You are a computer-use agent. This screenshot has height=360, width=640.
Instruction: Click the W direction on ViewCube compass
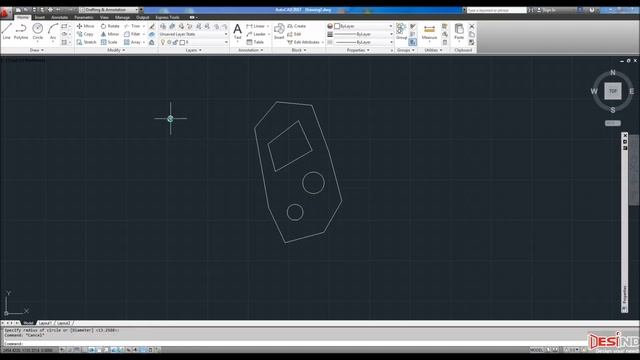(x=594, y=91)
